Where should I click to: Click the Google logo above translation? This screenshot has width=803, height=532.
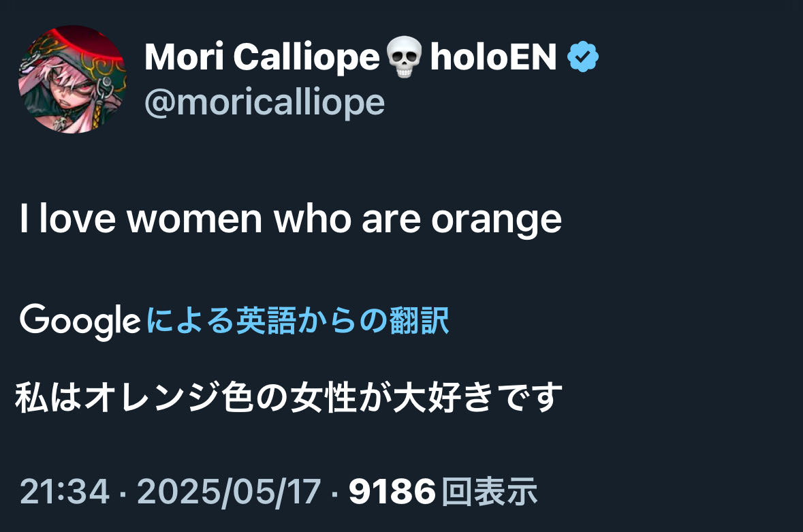(80, 321)
